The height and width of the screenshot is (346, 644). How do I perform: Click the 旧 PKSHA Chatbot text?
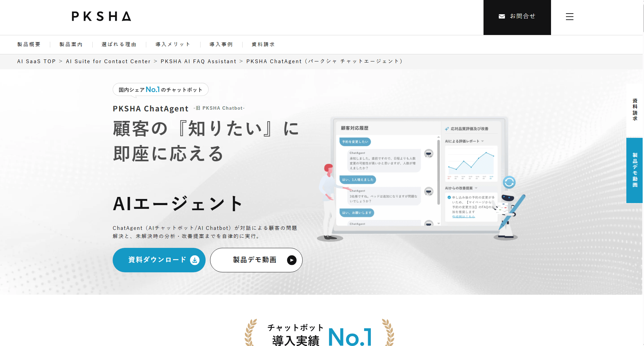[219, 108]
